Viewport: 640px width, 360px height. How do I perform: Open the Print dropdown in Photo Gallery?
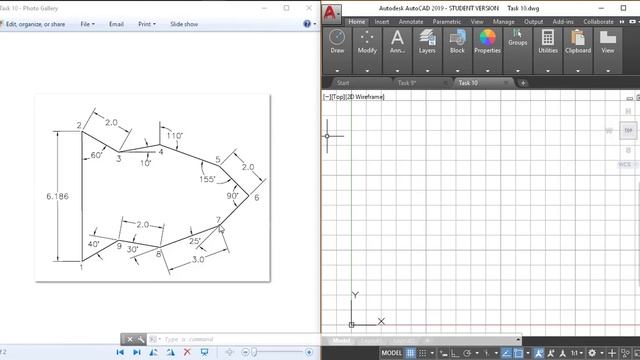point(147,24)
